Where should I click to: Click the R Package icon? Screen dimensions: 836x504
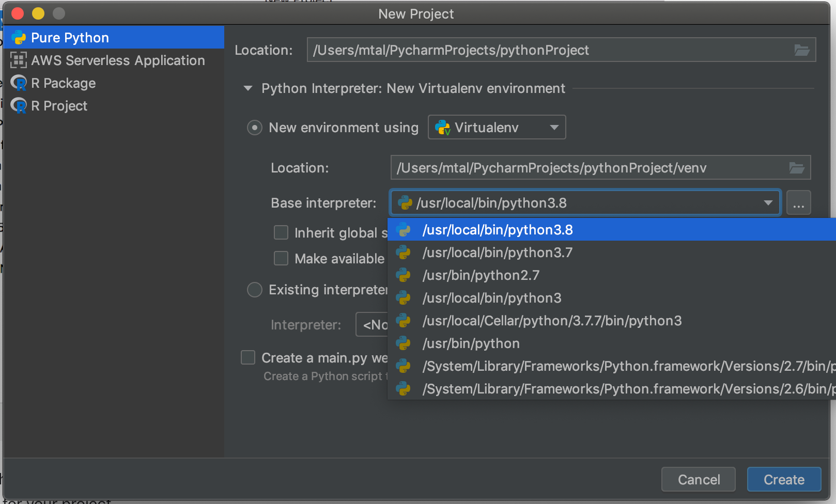coord(19,83)
